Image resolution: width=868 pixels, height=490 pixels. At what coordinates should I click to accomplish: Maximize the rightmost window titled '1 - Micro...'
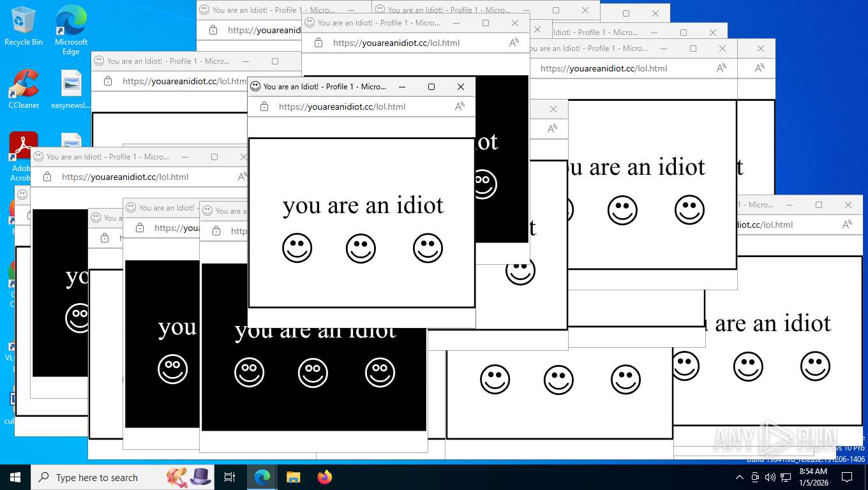[819, 205]
